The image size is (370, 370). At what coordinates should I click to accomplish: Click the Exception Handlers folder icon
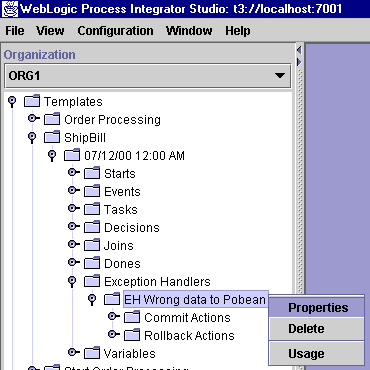92,281
